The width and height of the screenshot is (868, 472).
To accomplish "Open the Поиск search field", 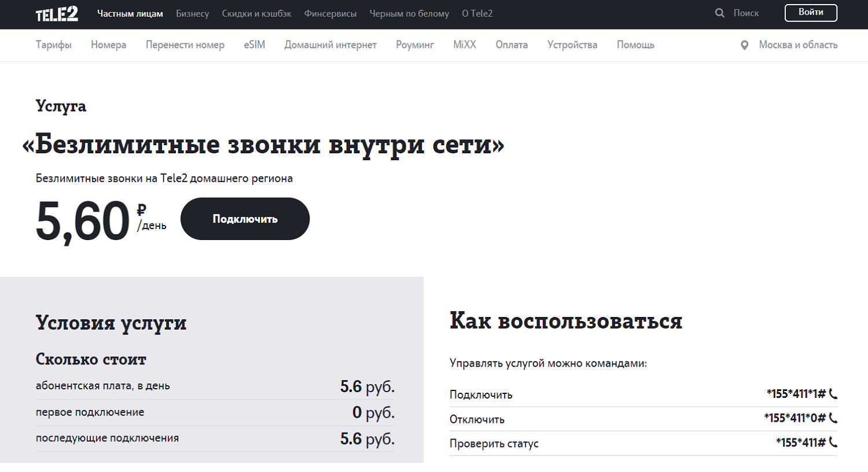I will coord(746,13).
